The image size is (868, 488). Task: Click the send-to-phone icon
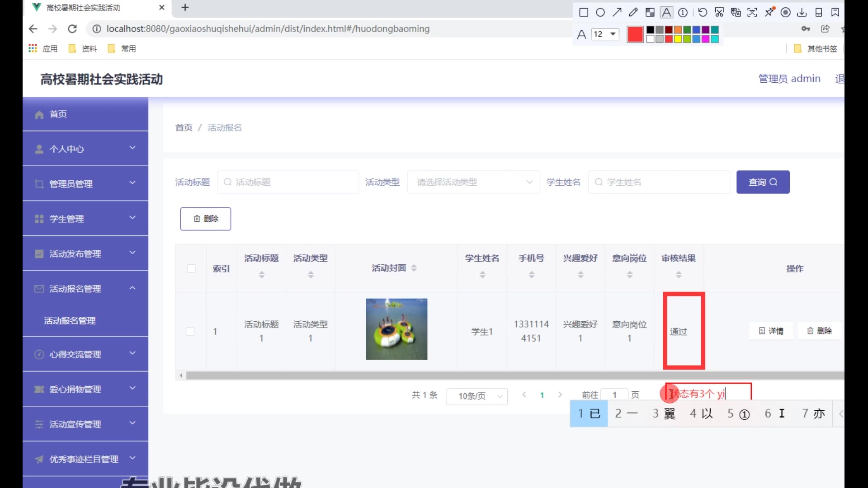coord(819,13)
